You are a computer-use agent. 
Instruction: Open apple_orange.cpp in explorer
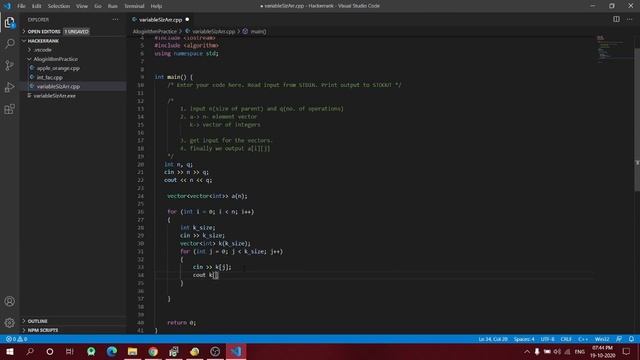(58, 68)
